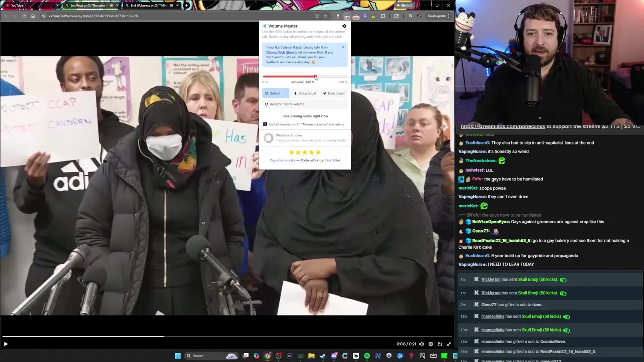Dismiss the rate Volume Master notice
644x362 pixels.
pyautogui.click(x=343, y=47)
